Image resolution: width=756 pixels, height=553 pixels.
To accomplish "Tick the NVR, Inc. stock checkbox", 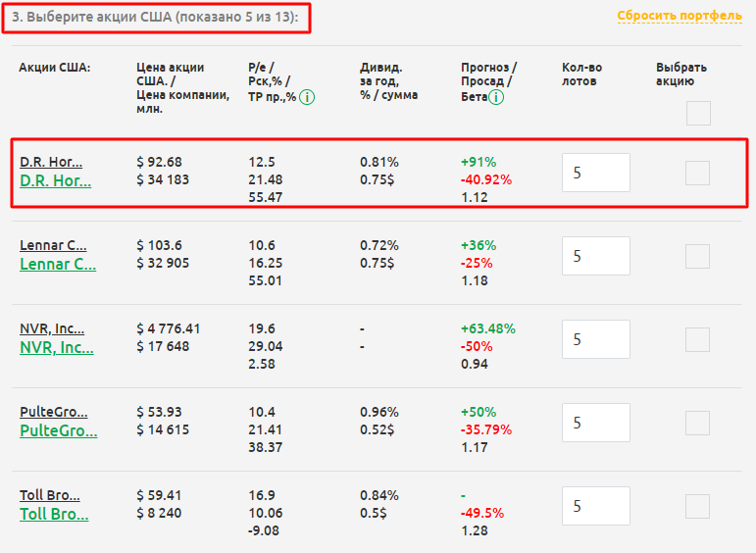I will pos(697,339).
